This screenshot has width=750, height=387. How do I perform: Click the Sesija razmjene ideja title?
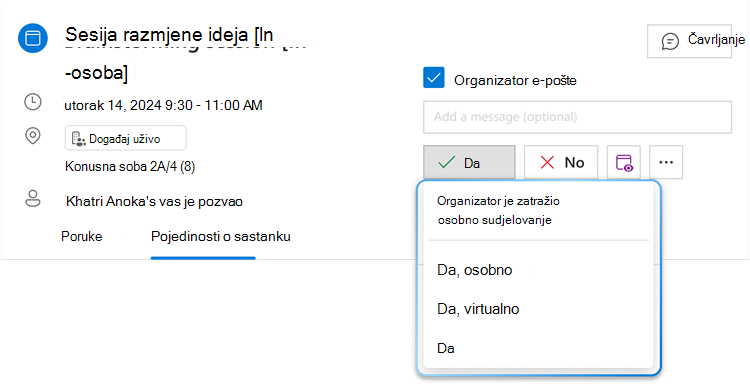pos(169,35)
